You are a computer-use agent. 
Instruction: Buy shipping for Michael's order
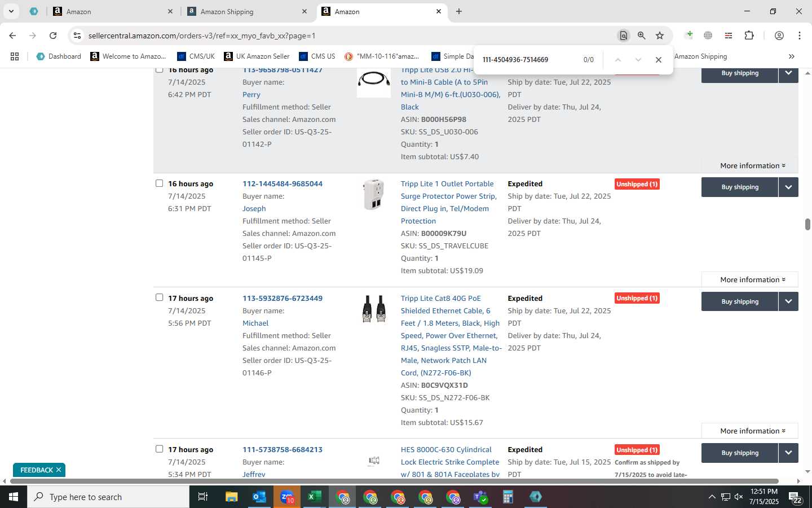tap(740, 301)
